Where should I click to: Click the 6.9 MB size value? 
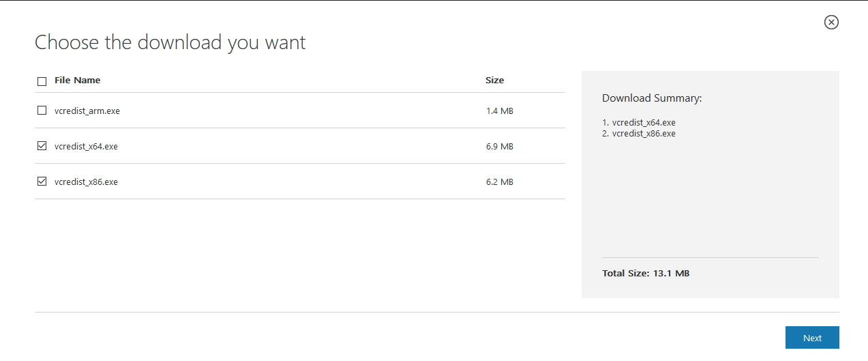pos(499,146)
